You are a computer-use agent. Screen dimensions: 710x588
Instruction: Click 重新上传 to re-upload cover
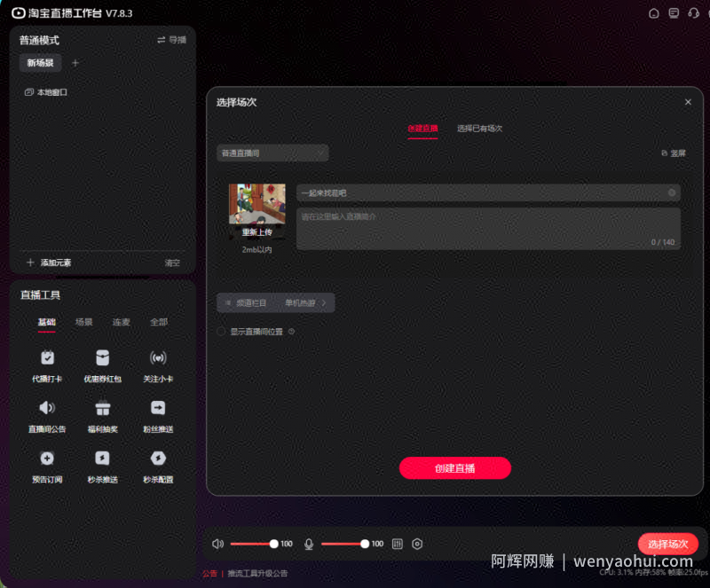tap(257, 232)
